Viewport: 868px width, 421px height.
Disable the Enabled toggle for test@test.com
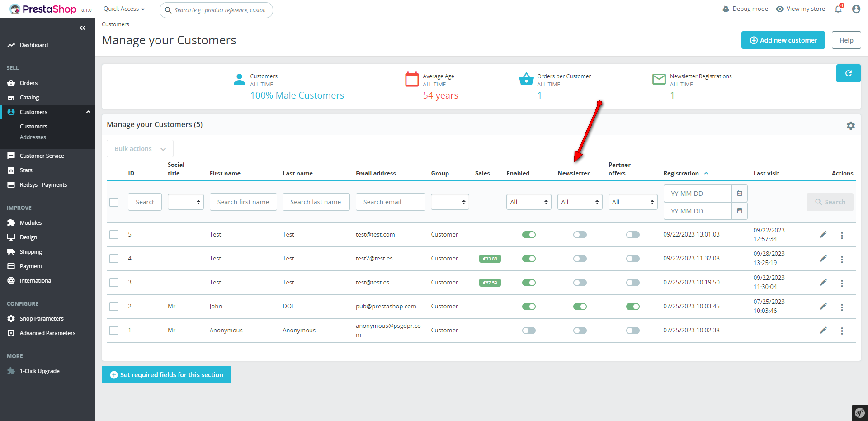(x=528, y=235)
